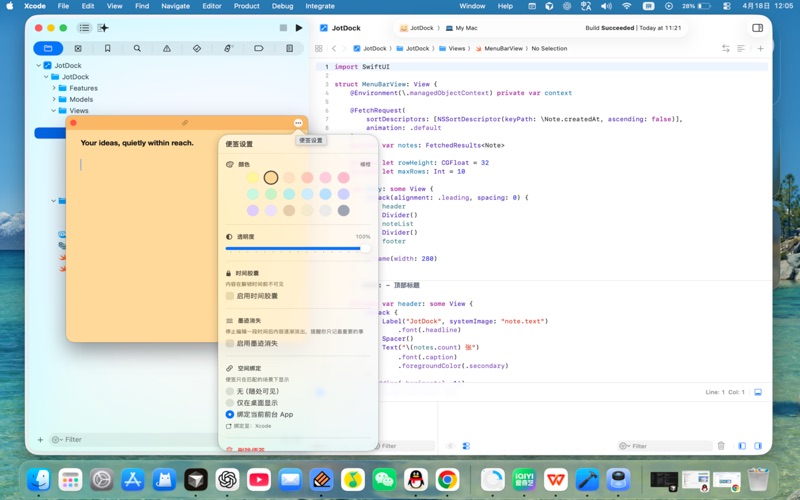Image resolution: width=800 pixels, height=500 pixels.
Task: Expand the Features folder
Action: (x=54, y=88)
